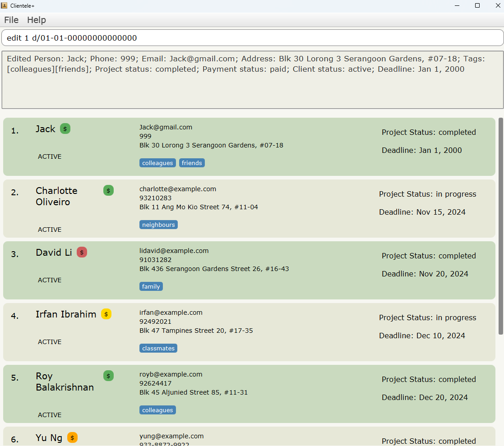Click Roy's Project Status: completed

point(429,379)
